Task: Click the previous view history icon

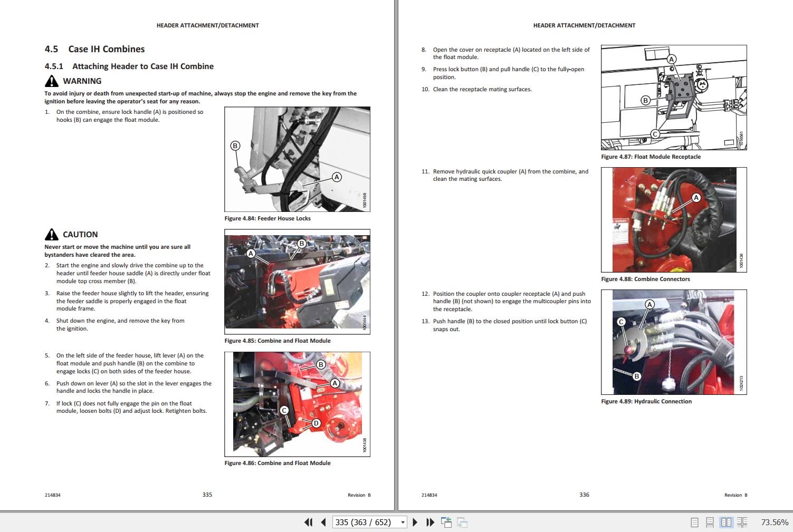Action: (446, 522)
